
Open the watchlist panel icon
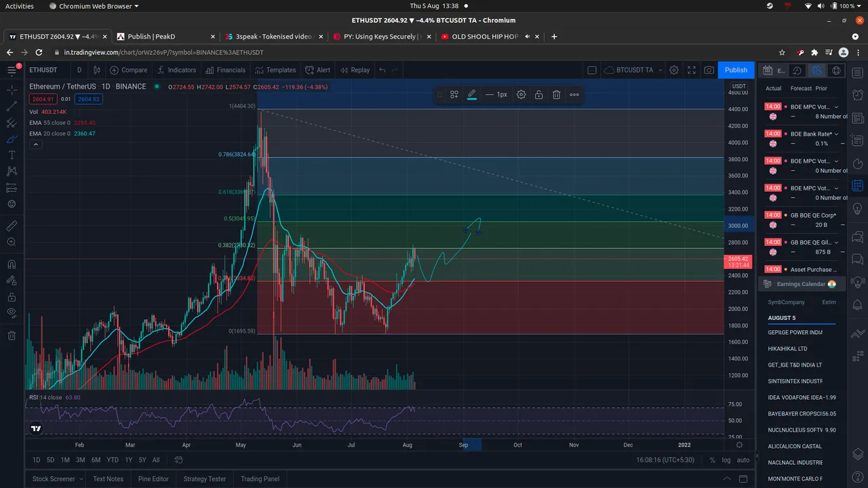857,73
